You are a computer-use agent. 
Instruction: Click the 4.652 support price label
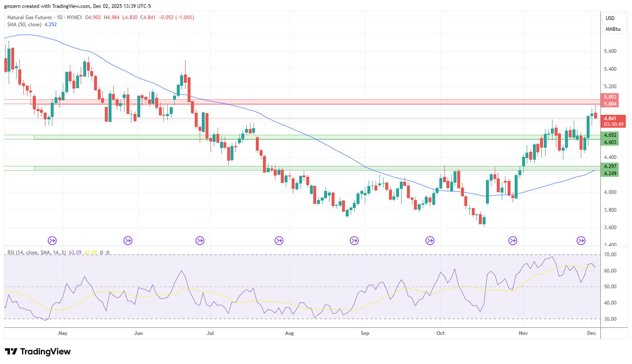[x=610, y=135]
